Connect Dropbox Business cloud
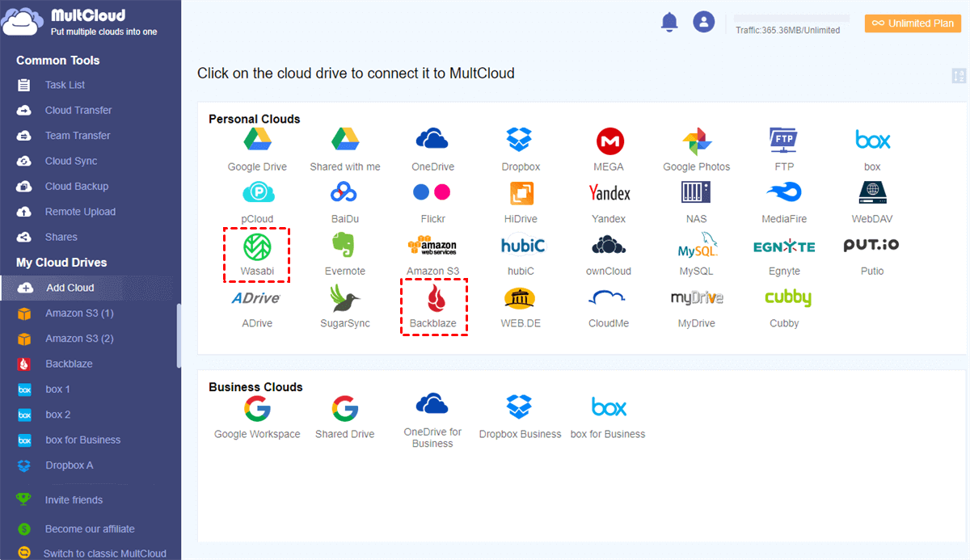Image resolution: width=970 pixels, height=560 pixels. click(x=521, y=408)
